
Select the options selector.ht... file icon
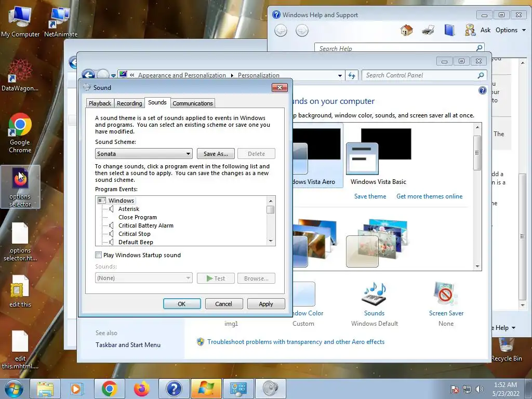point(20,242)
